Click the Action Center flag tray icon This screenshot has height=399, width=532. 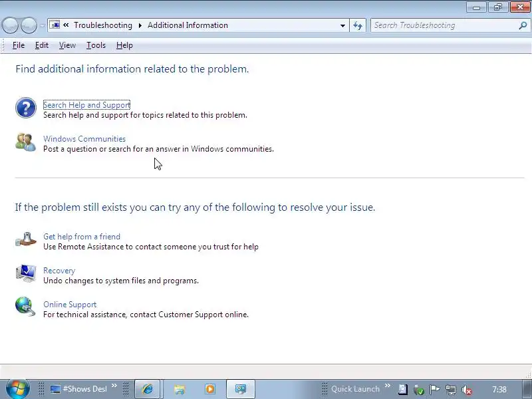coord(435,389)
